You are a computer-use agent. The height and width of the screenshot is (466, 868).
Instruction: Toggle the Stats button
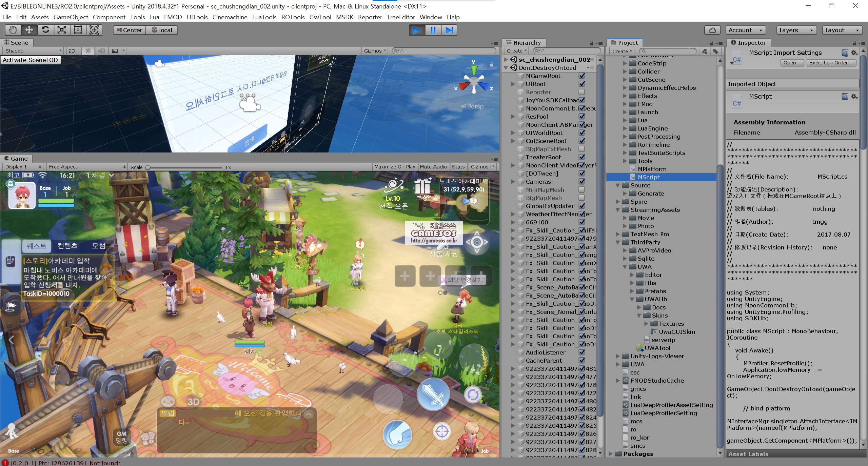pos(458,167)
